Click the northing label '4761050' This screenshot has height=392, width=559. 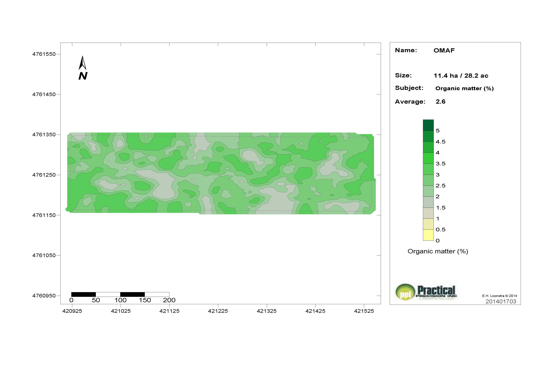click(x=44, y=256)
